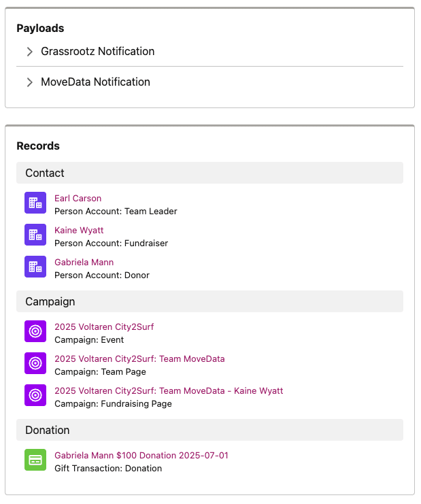
Task: Open the City2Surf: Team MoveData campaign link
Action: [139, 358]
